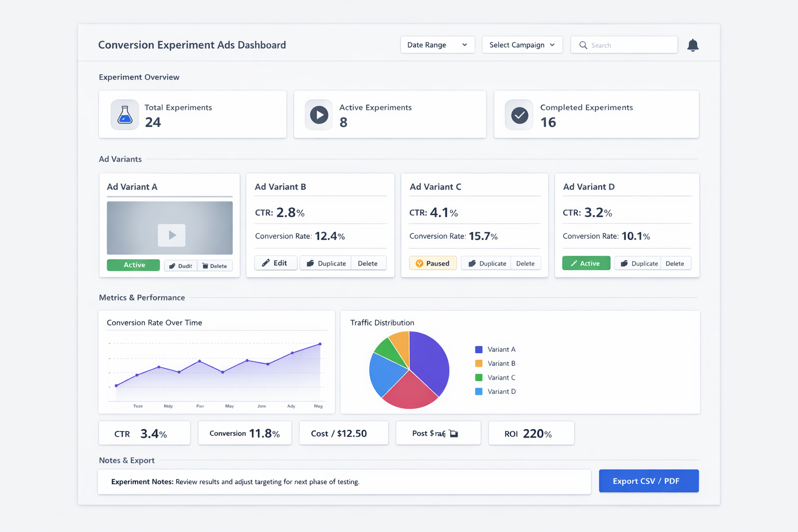The image size is (798, 532).
Task: Select the Variant C green legend swatch
Action: 478,378
